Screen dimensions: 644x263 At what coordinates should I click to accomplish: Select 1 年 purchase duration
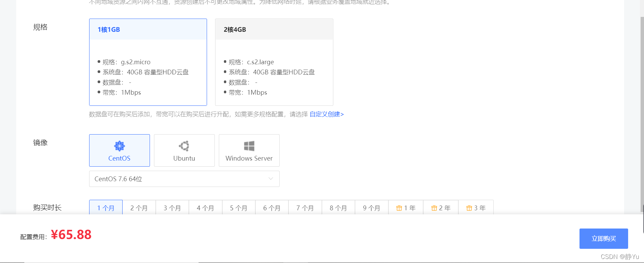pyautogui.click(x=406, y=208)
